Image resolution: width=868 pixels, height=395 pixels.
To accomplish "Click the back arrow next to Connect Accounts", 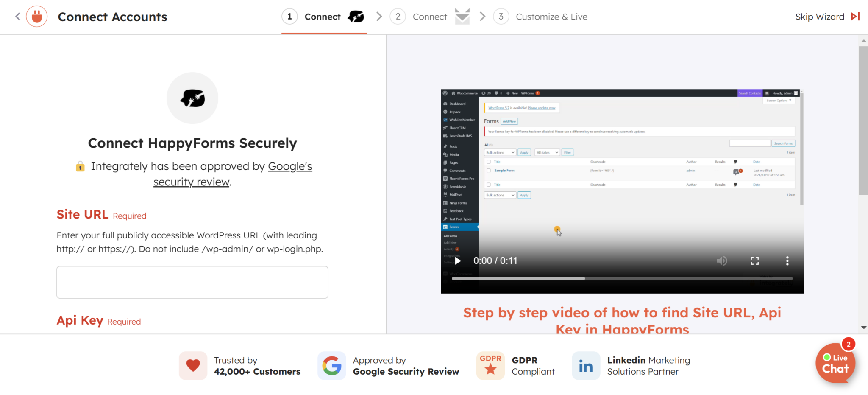I will (17, 16).
